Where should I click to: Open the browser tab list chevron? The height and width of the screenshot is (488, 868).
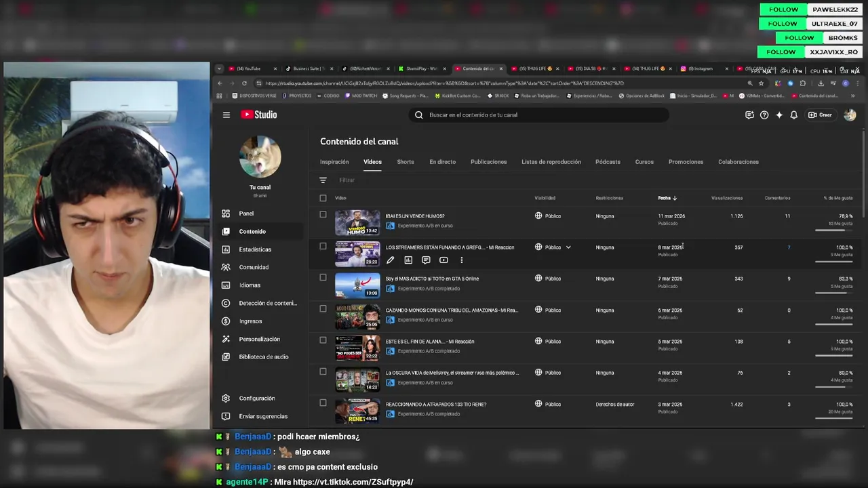(219, 68)
